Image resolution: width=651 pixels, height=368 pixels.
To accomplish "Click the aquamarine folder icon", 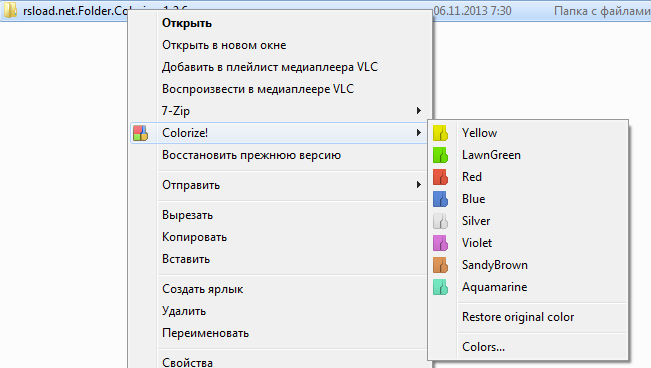I will click(440, 287).
